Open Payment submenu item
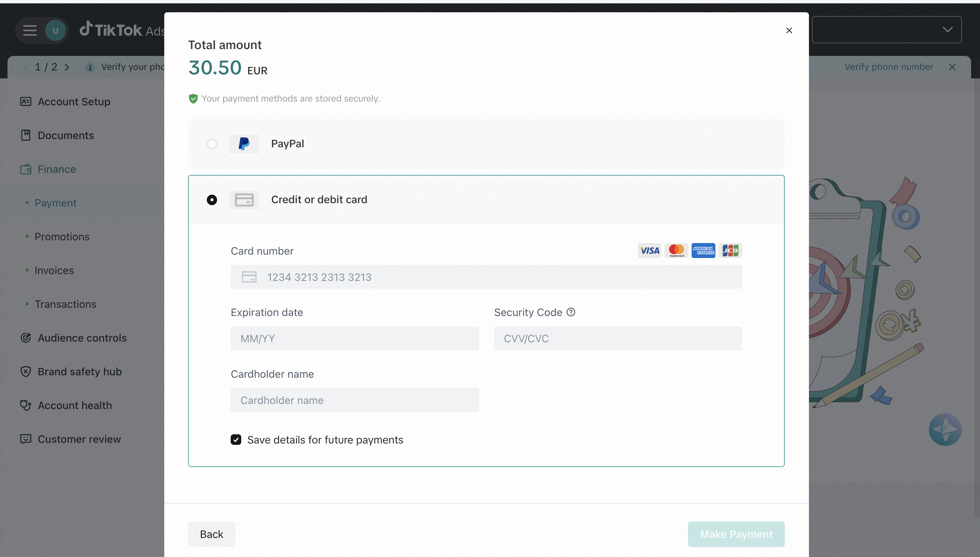 pos(56,203)
